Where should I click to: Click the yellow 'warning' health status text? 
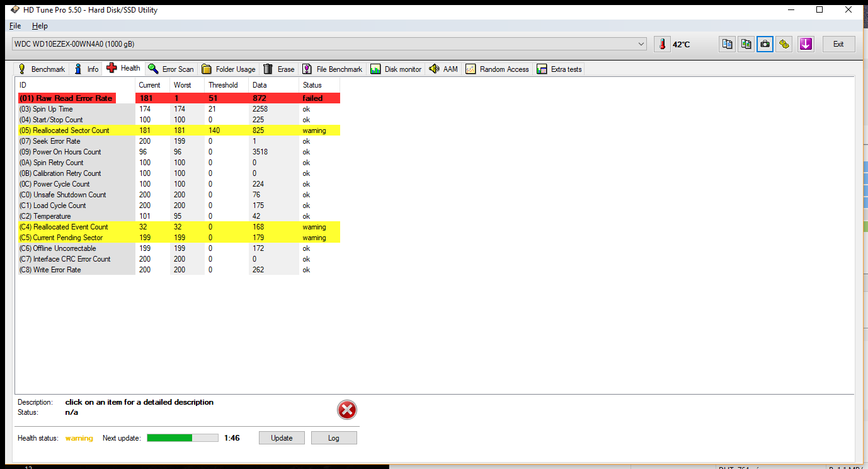(x=79, y=438)
